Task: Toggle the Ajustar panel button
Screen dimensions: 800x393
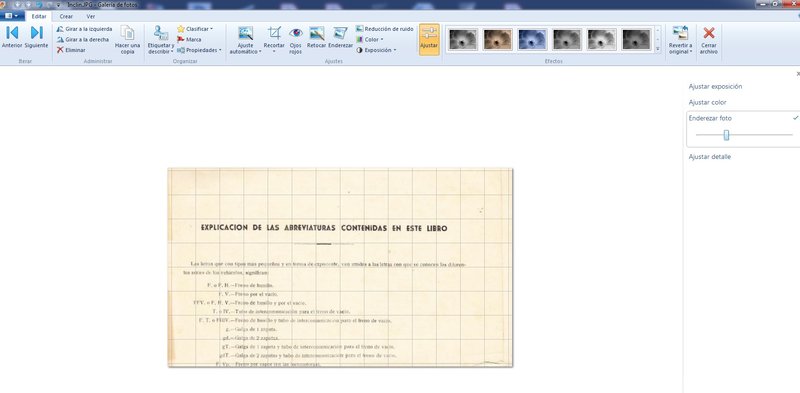Action: [429, 39]
